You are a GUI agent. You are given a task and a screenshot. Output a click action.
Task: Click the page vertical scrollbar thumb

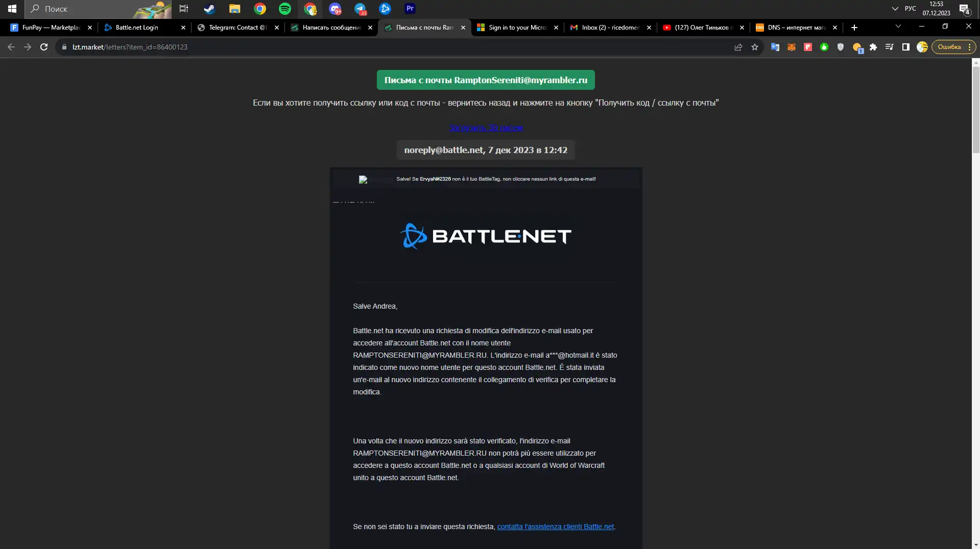click(975, 110)
